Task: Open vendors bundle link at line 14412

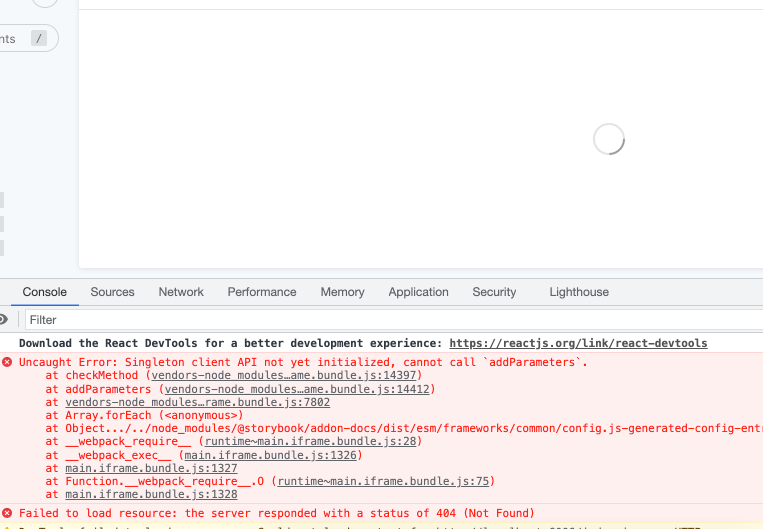Action: coord(297,389)
